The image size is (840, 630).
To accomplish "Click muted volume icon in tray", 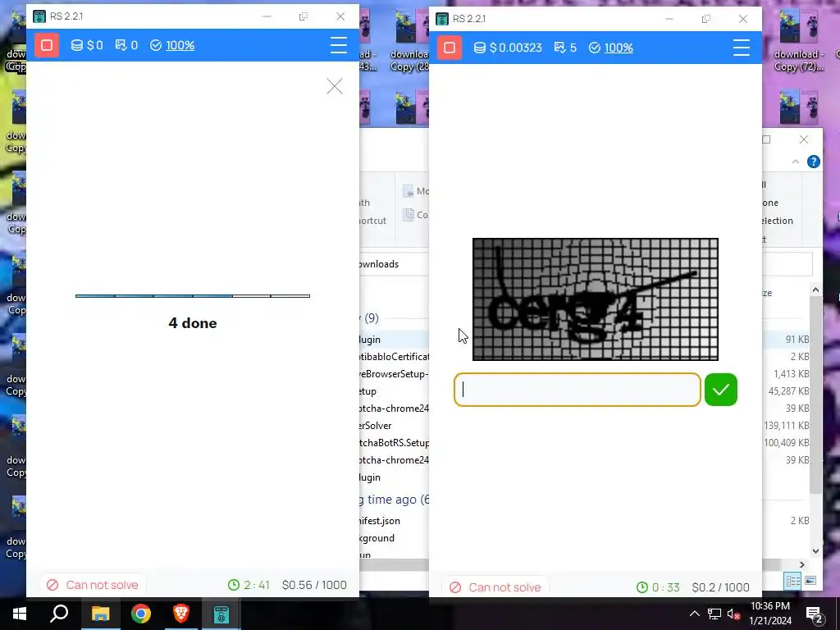I will (x=734, y=614).
